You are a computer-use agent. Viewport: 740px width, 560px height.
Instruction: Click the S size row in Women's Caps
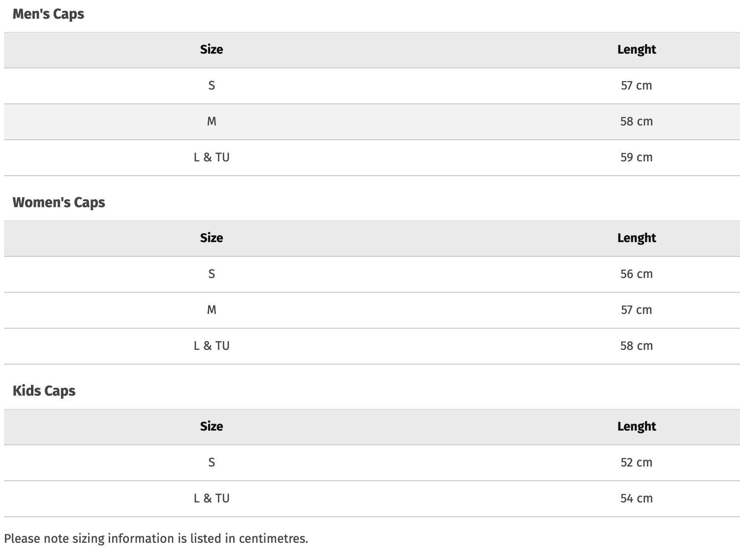click(211, 274)
